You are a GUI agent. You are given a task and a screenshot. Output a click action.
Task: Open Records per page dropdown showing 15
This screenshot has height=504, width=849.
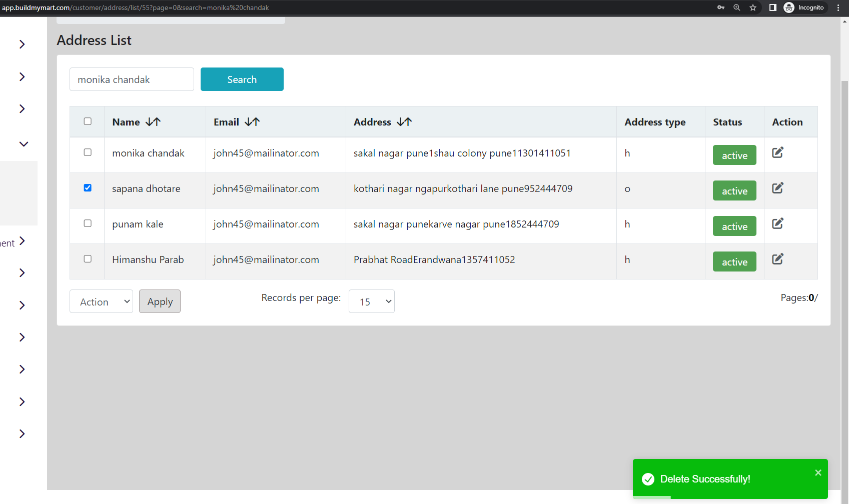pos(371,301)
